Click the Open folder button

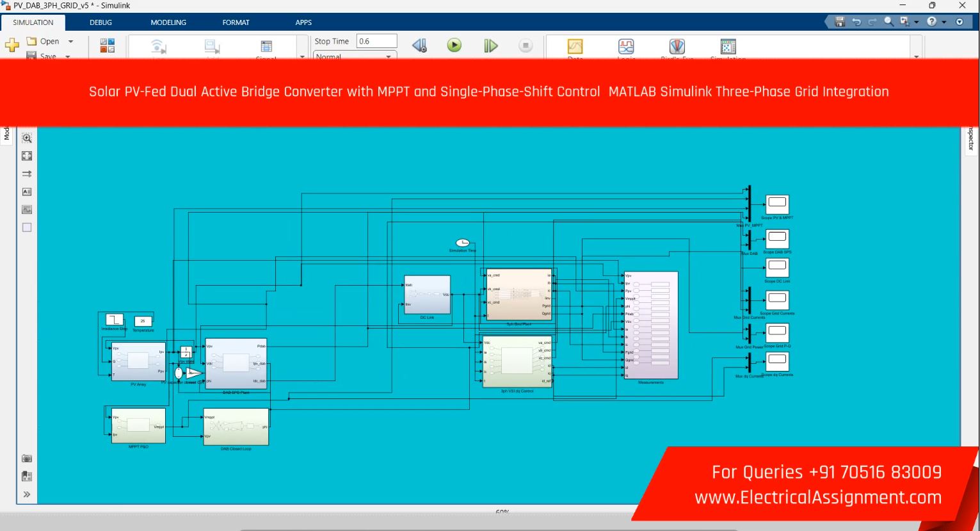pos(43,41)
